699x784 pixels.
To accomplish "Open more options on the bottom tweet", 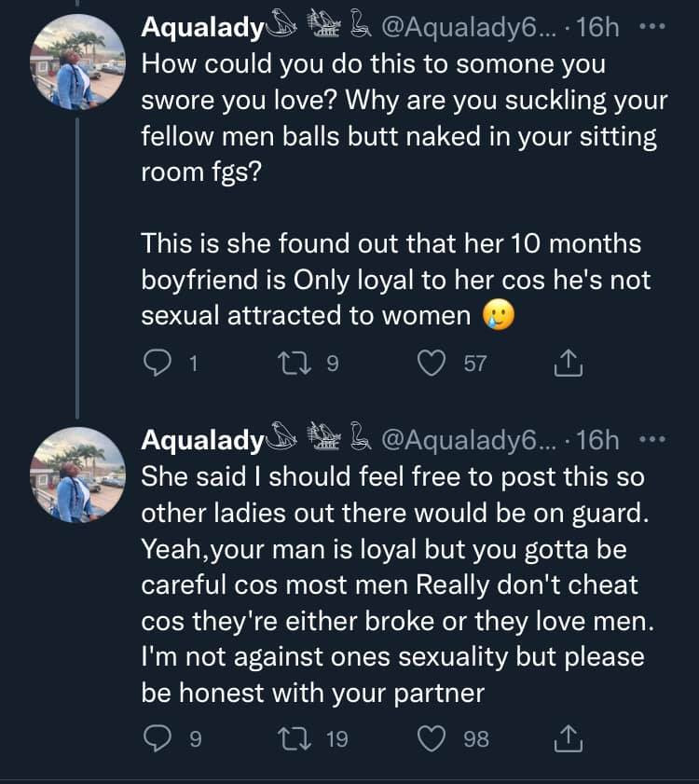I will coord(655,439).
